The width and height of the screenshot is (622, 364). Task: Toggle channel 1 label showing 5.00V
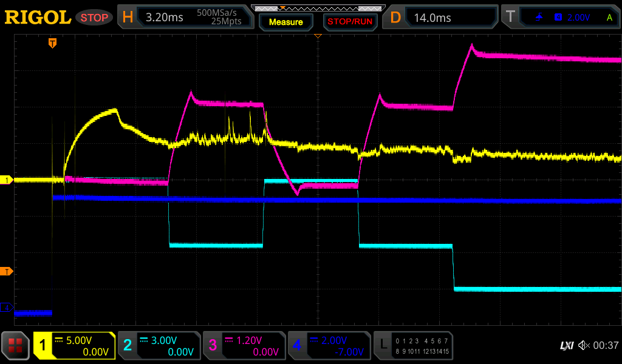click(74, 346)
